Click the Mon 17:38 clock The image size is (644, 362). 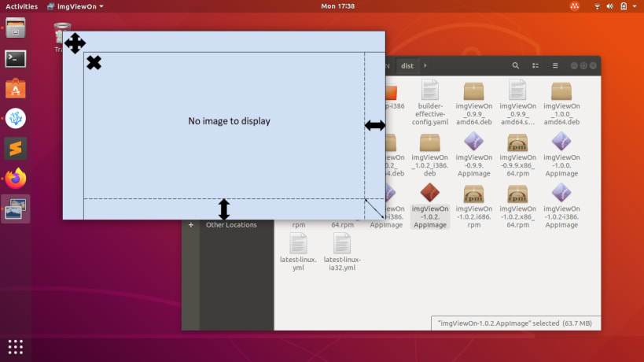(337, 6)
